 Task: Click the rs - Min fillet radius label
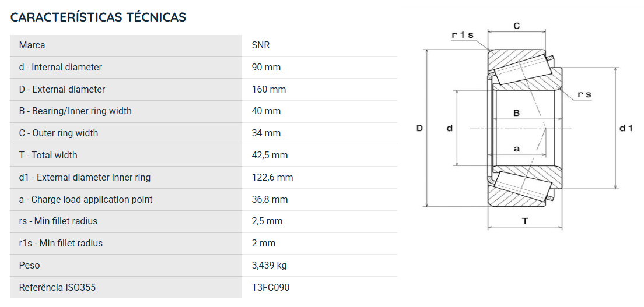coord(58,221)
